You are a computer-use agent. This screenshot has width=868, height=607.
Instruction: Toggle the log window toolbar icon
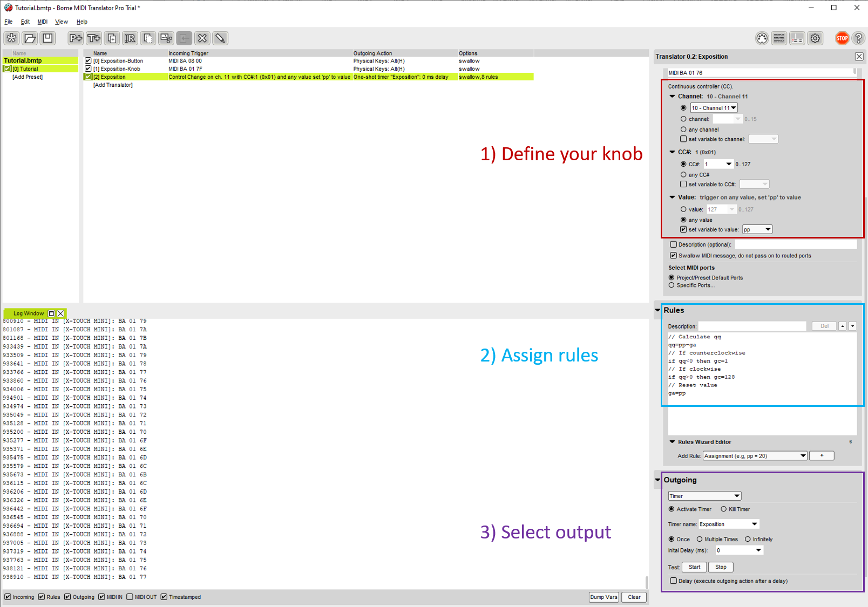point(779,38)
